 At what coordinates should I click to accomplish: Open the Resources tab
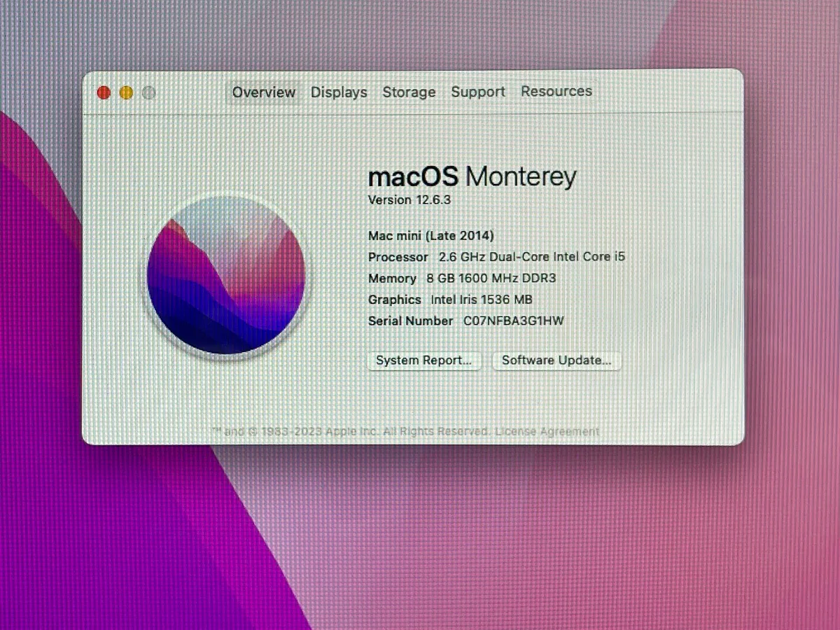tap(556, 91)
